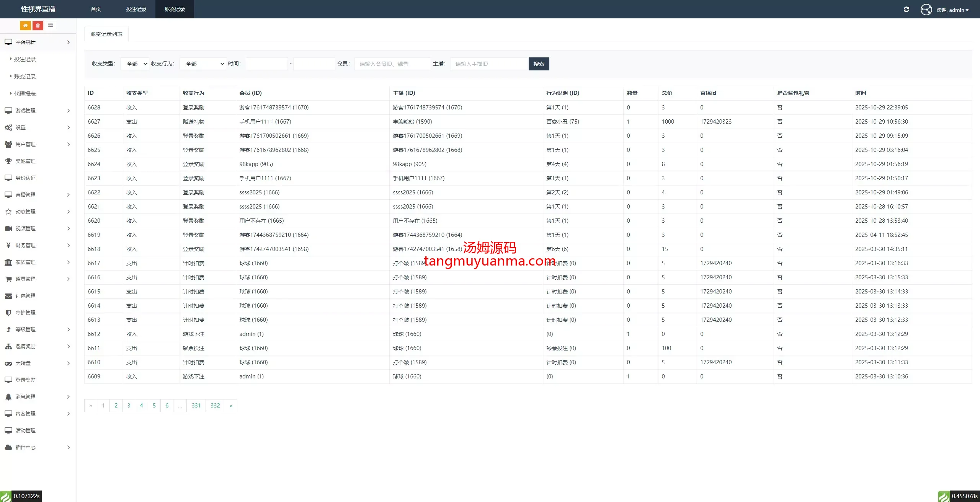Click 身份认证 sidebar icon item
This screenshot has height=502, width=980.
click(25, 178)
